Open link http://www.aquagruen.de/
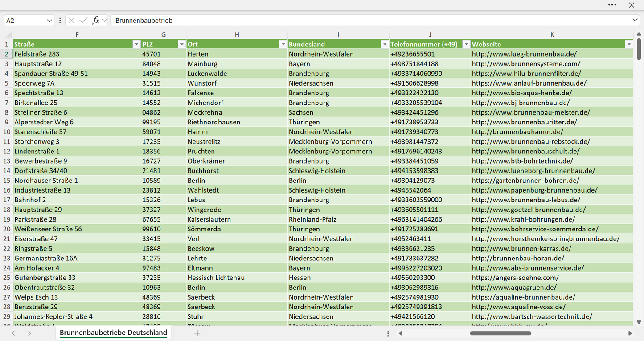Viewport: 644px width, 341px height. (514, 288)
